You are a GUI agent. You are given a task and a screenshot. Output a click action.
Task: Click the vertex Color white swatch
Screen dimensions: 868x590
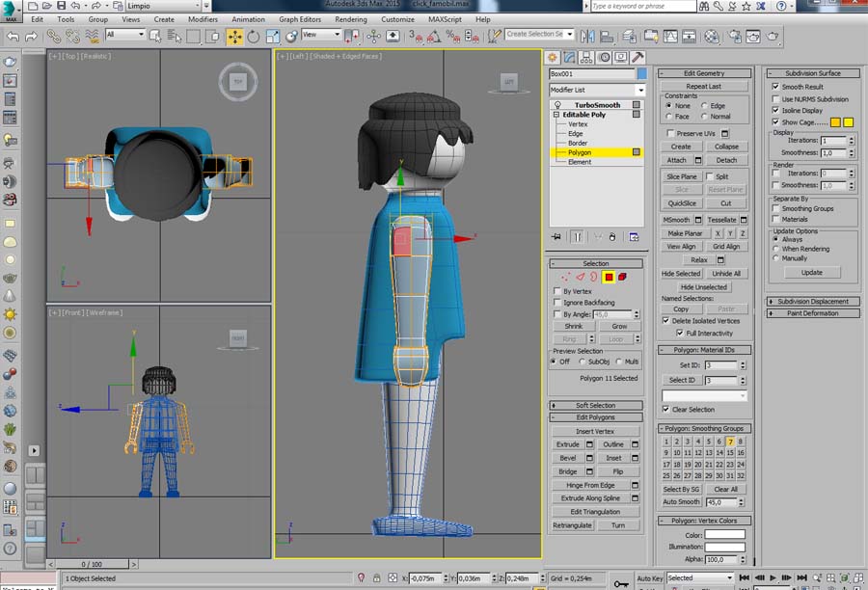click(724, 534)
